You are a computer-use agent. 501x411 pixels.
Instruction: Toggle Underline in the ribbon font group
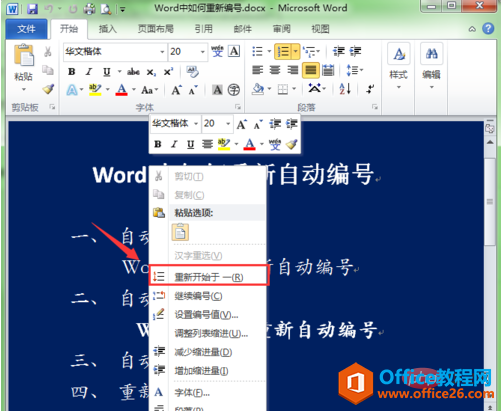click(x=107, y=72)
